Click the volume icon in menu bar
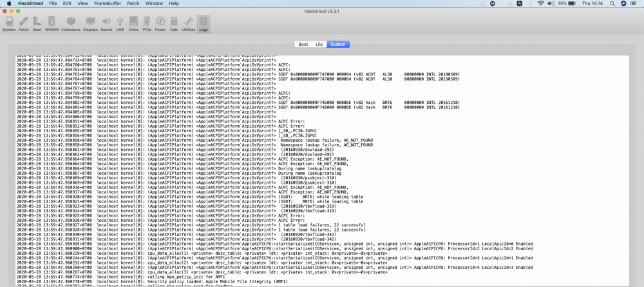644x287 pixels. tap(551, 3)
